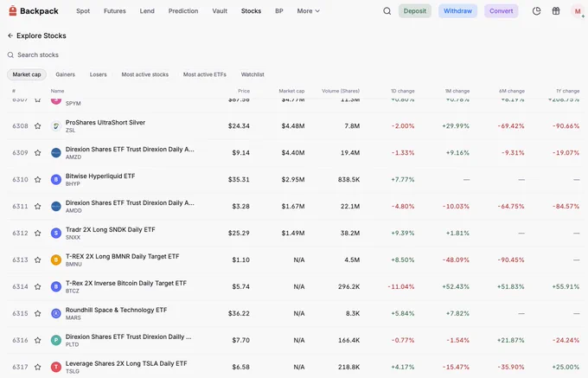588x378 pixels.
Task: Open T-REX 2X Long BMNR Daily Target ETF
Action: point(122,256)
